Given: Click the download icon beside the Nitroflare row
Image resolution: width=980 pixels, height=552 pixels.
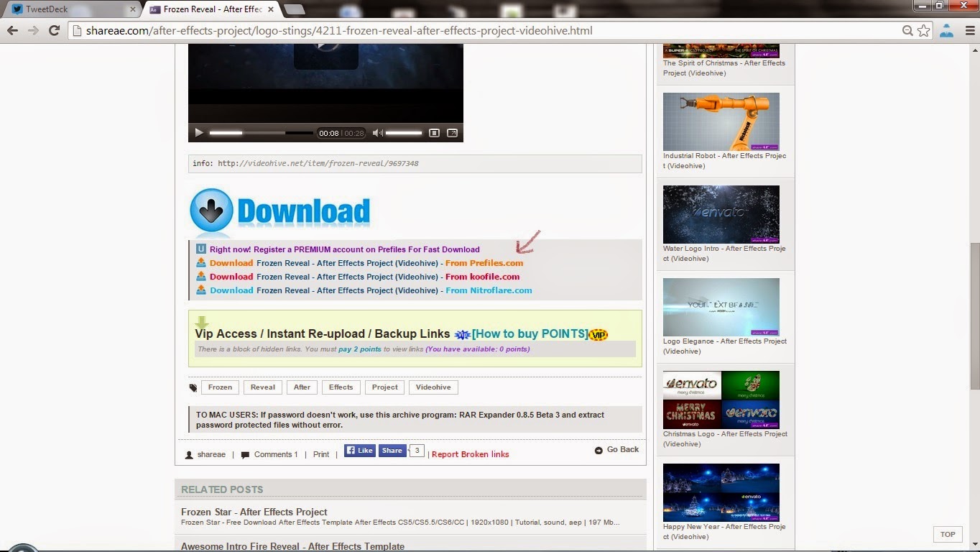Looking at the screenshot, I should click(x=201, y=290).
